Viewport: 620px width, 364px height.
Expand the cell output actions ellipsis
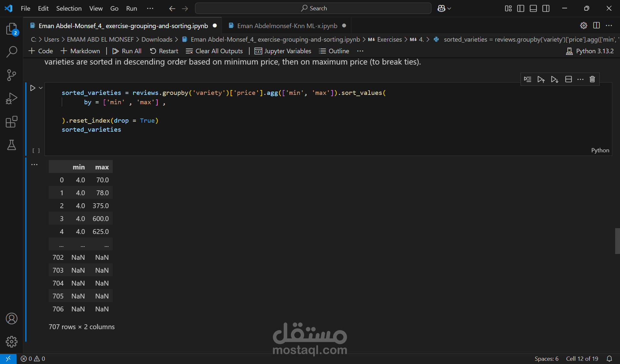[x=34, y=165]
